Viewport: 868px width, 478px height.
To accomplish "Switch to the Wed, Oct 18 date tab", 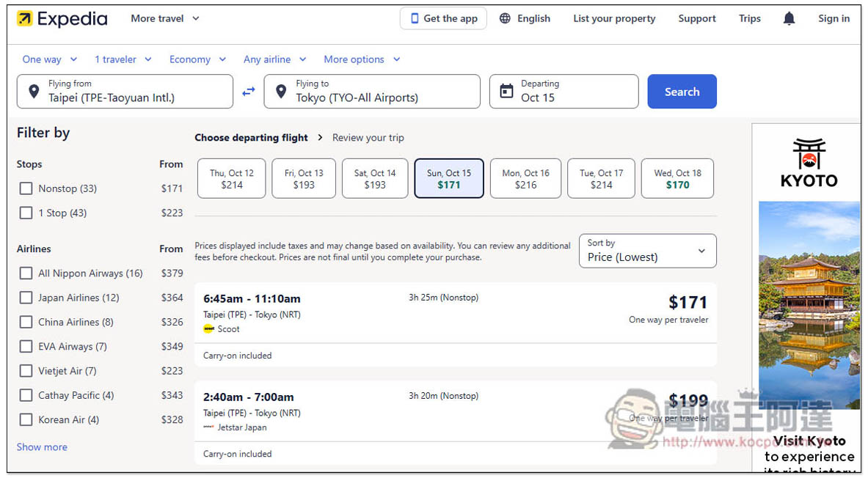I will click(x=677, y=179).
